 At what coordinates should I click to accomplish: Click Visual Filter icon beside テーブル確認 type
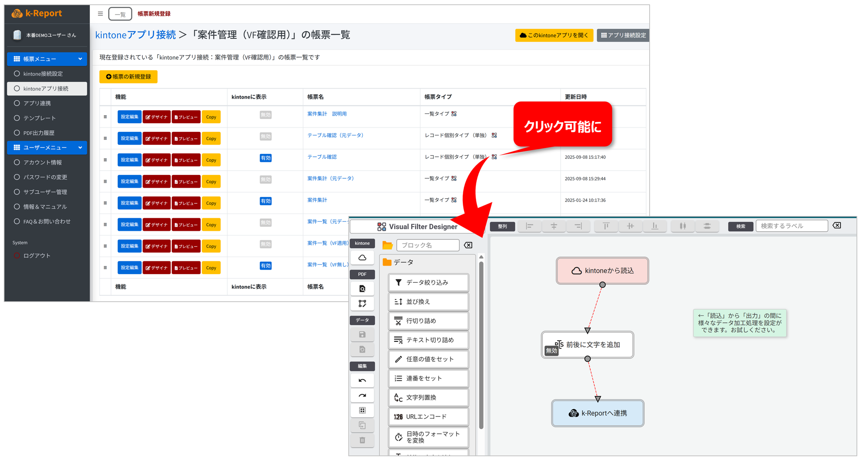494,157
